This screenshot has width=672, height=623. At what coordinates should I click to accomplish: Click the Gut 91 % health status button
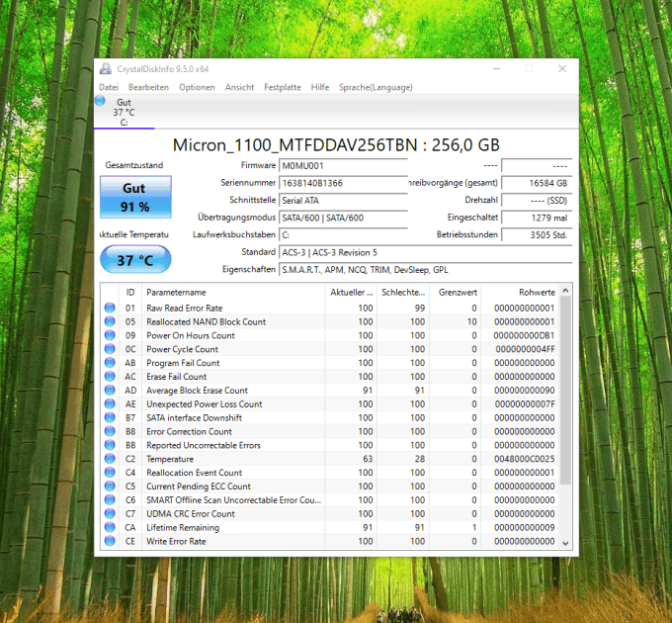(135, 198)
